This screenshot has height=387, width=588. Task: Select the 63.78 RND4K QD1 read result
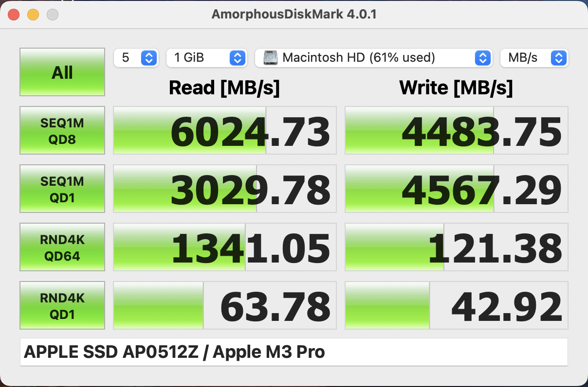[225, 305]
